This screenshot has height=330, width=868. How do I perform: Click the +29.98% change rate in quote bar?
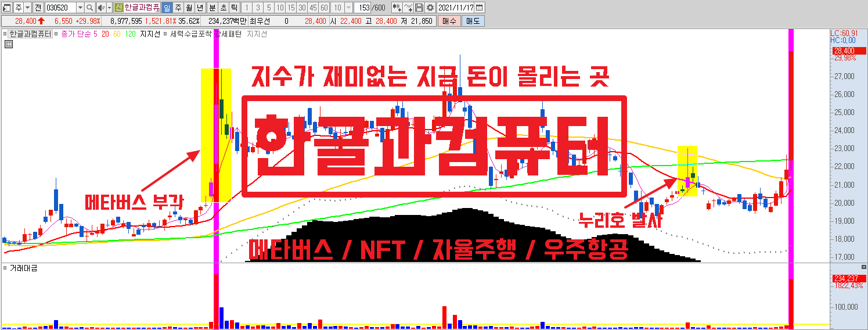[88, 21]
